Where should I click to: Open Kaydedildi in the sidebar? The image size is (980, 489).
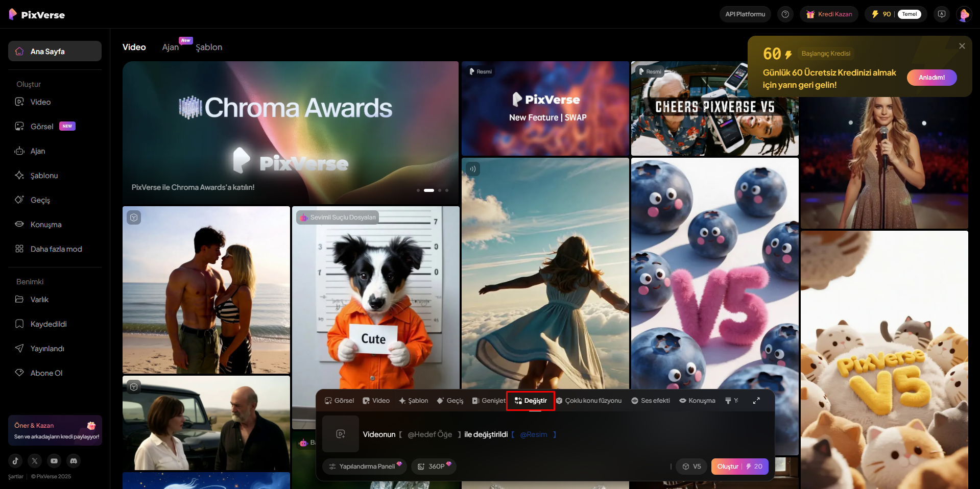55,324
